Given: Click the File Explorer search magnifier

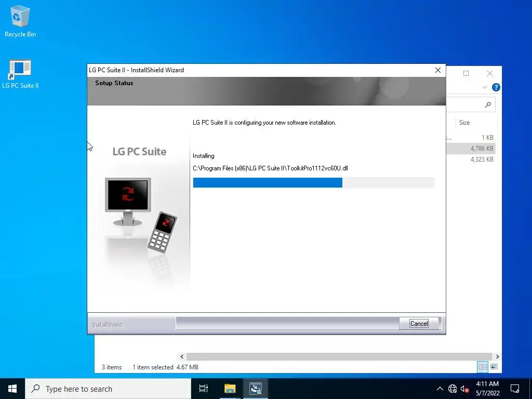Looking at the screenshot, I should [488, 104].
